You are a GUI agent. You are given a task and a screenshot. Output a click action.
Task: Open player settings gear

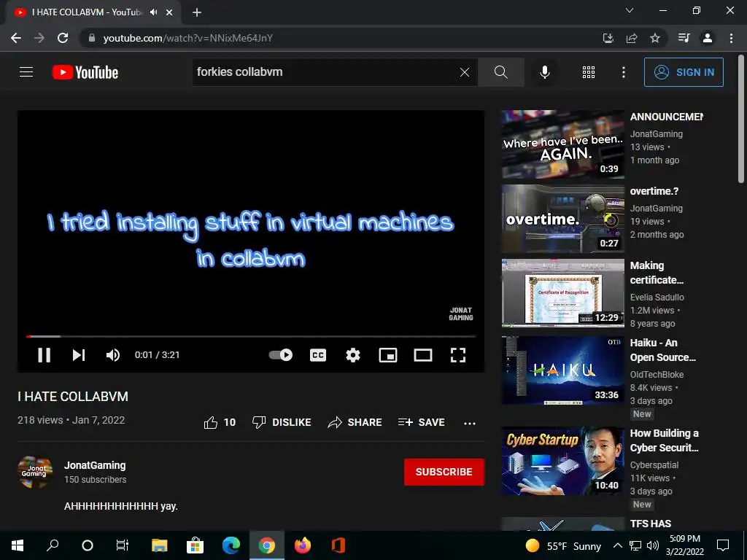pos(352,355)
